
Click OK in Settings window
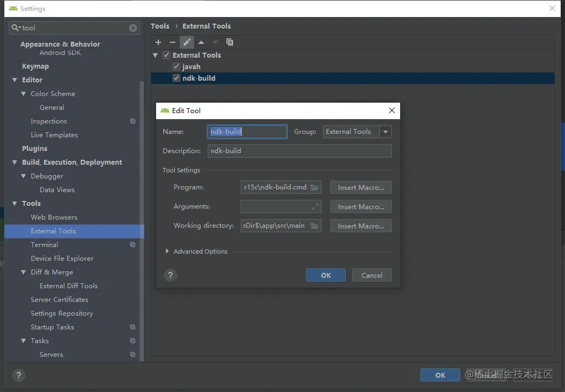440,375
